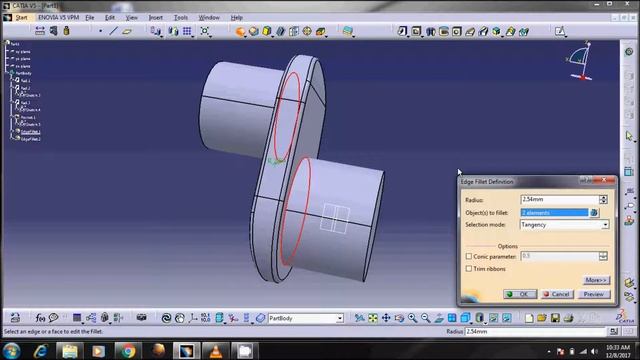Screen dimensions: 640x360
Task: Click the Measure Between icon
Action: pyautogui.click(x=40, y=31)
